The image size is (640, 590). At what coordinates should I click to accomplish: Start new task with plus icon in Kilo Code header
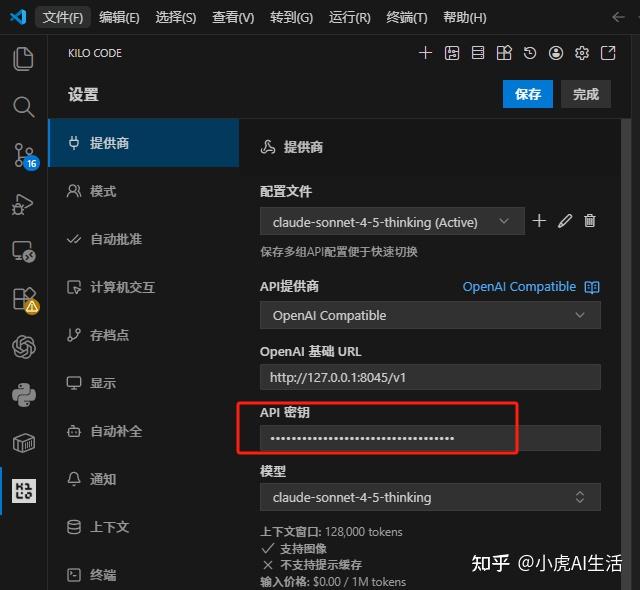[425, 53]
